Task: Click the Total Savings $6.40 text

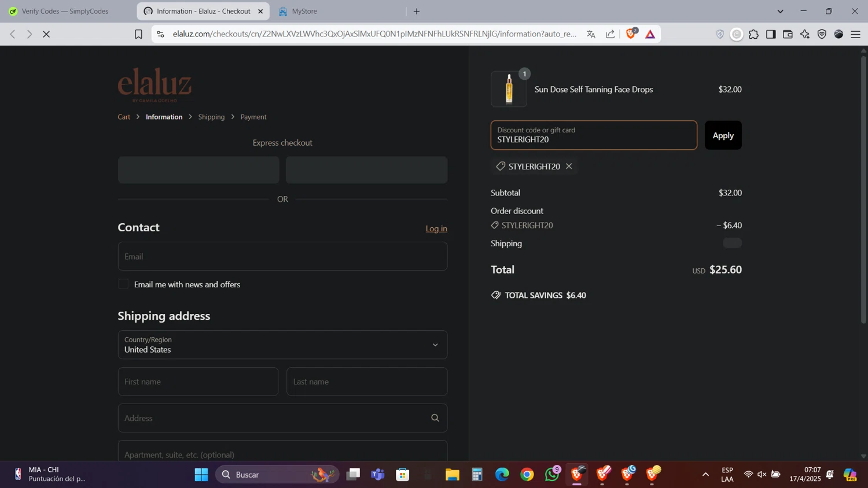Action: tap(546, 295)
